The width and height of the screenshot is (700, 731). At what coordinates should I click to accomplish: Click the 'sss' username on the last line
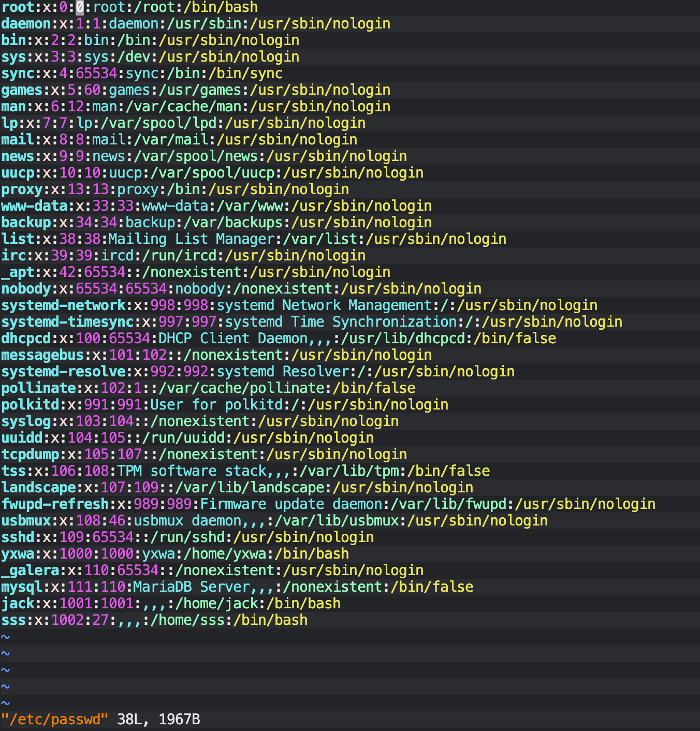(13, 620)
